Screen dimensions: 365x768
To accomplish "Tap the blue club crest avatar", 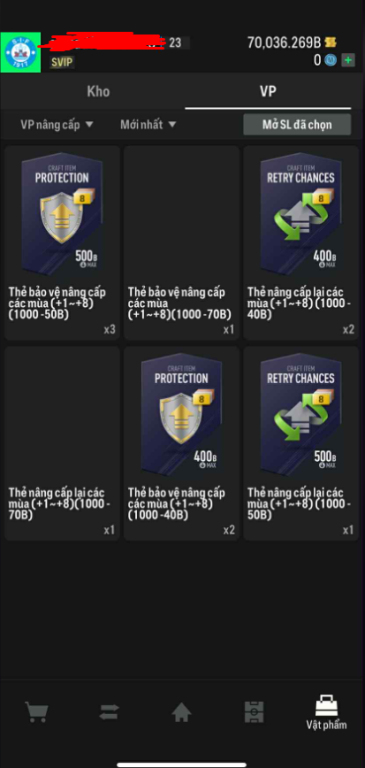I will click(21, 52).
